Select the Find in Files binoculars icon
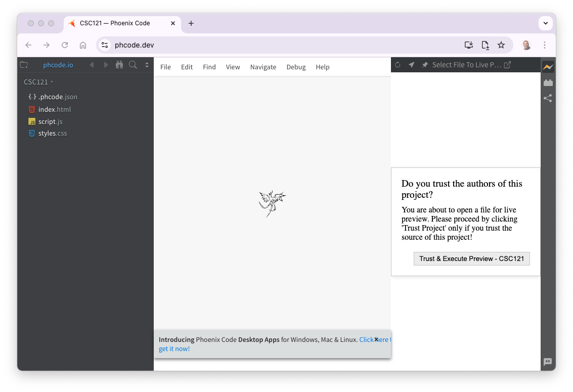 point(119,65)
